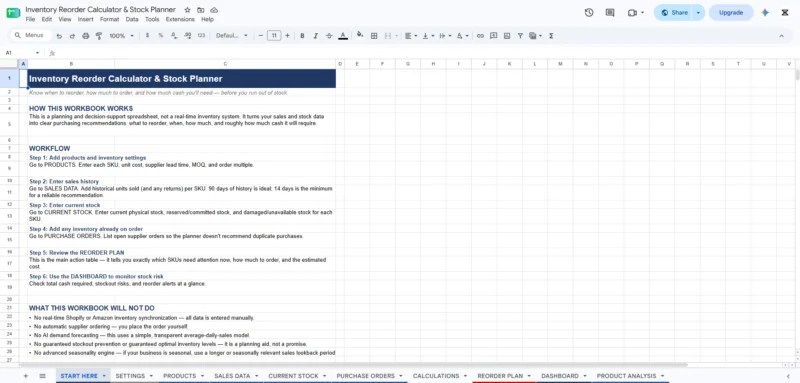
Task: Open the Insert menu
Action: tap(86, 19)
